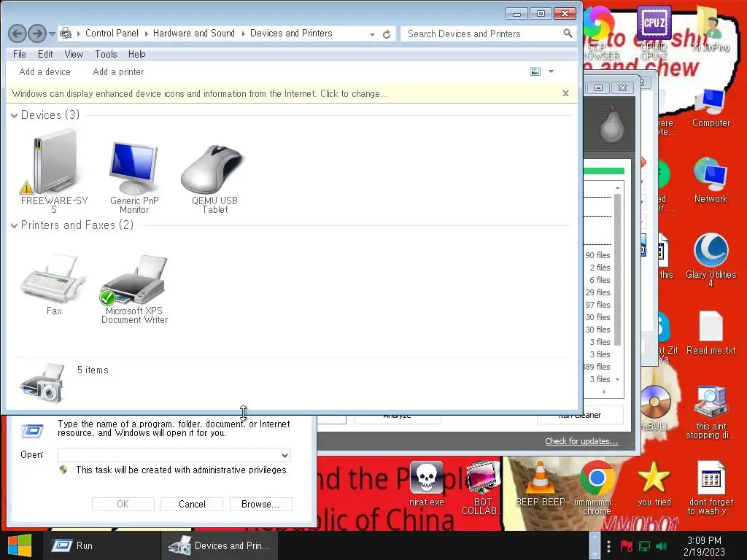
Task: Open the Computer desktop icon
Action: click(711, 108)
